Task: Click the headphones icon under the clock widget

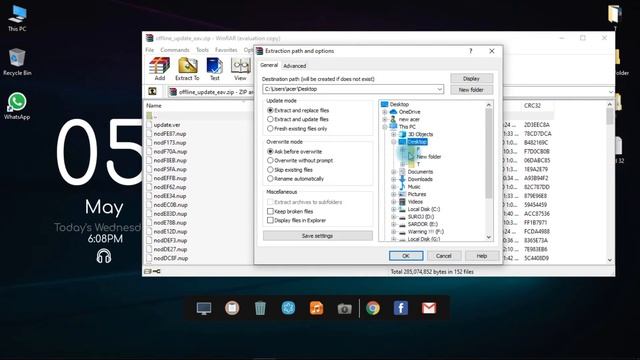Action: click(104, 256)
